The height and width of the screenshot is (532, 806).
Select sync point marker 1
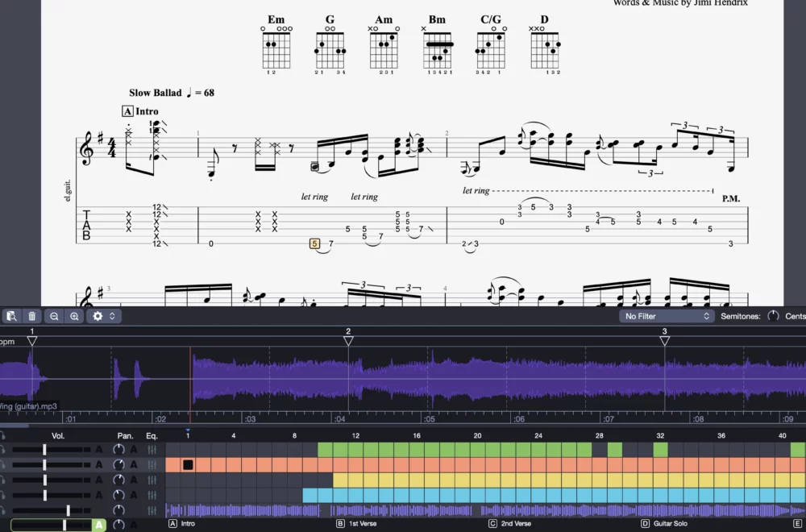[x=32, y=341]
